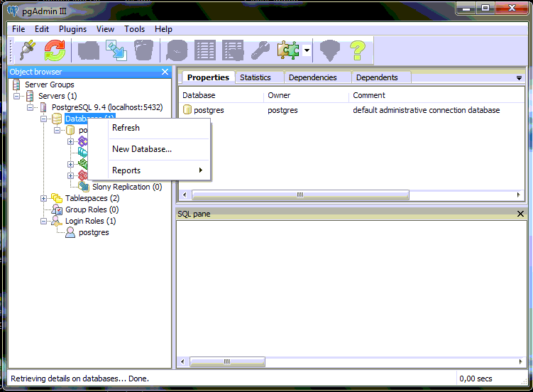This screenshot has width=533, height=392.
Task: Collapse the PostgreSQL 9.4 server node
Action: [30, 107]
